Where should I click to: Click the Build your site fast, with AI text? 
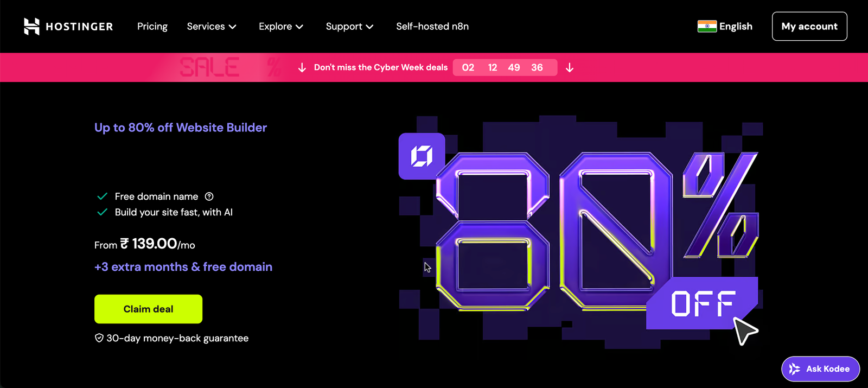tap(174, 212)
